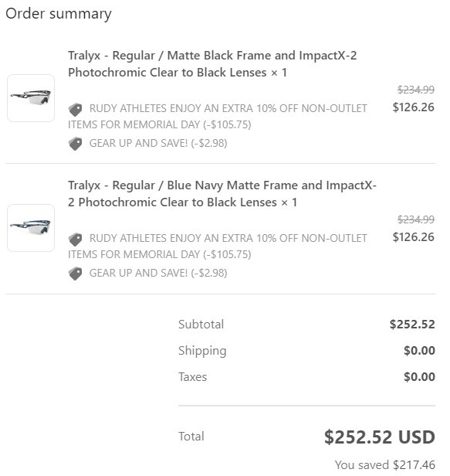Click the Matte Black Tralyx sunglasses thumbnail

coord(31,98)
